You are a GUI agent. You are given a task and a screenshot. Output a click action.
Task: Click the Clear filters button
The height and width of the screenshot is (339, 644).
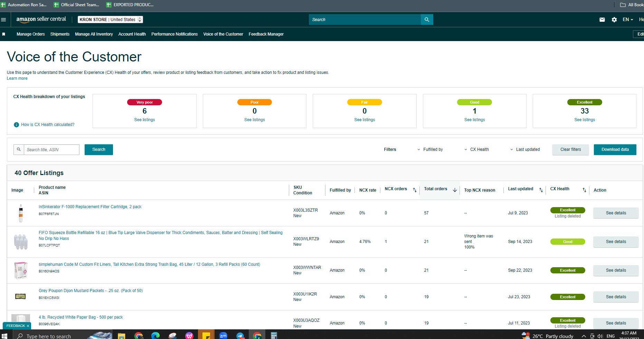(570, 149)
